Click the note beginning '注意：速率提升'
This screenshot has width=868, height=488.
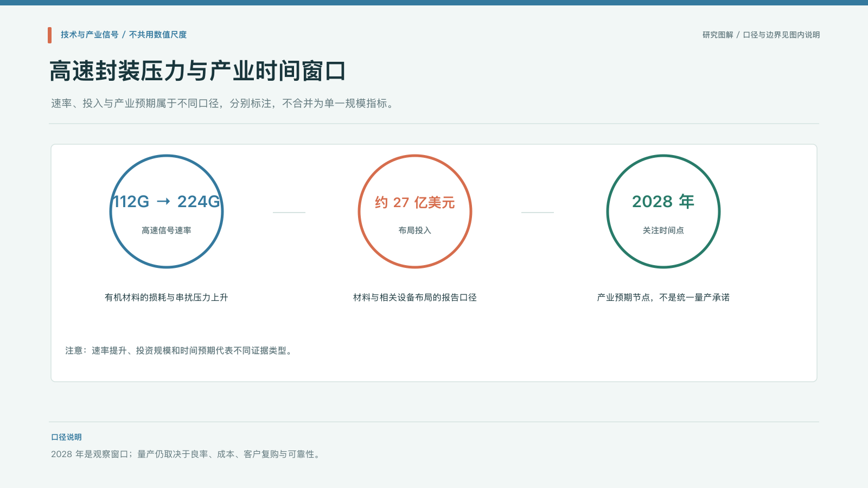click(x=180, y=351)
